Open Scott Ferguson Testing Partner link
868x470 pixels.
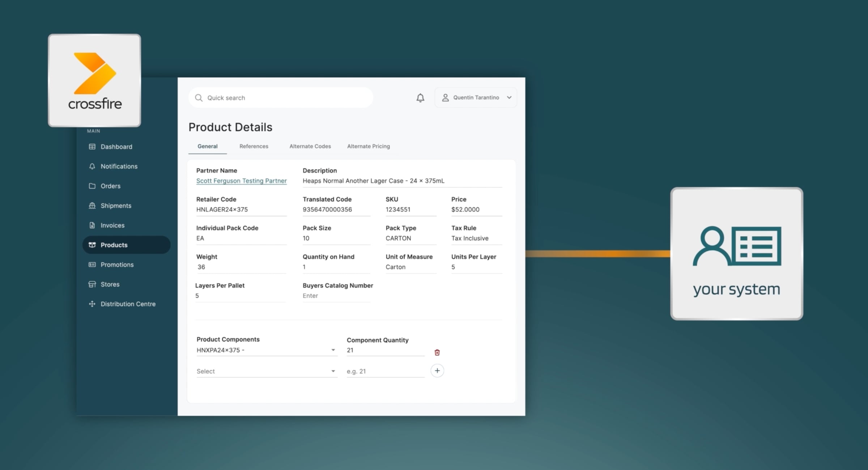point(241,181)
